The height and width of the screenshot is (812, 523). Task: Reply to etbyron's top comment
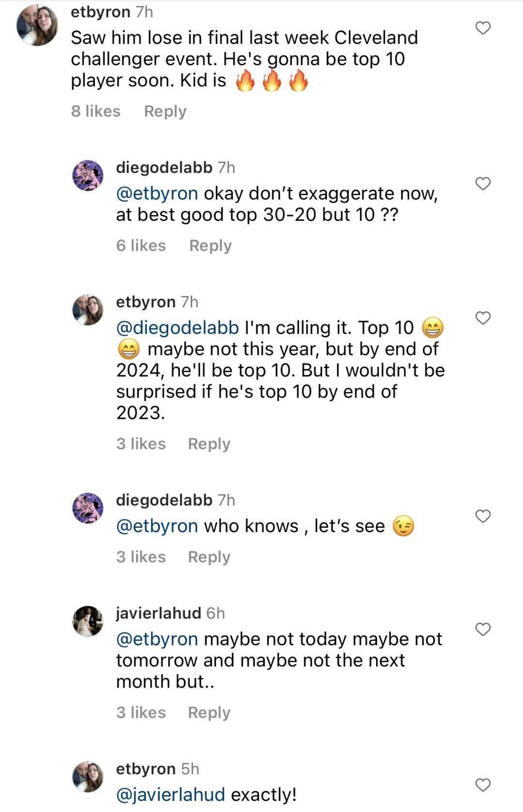[x=165, y=111]
